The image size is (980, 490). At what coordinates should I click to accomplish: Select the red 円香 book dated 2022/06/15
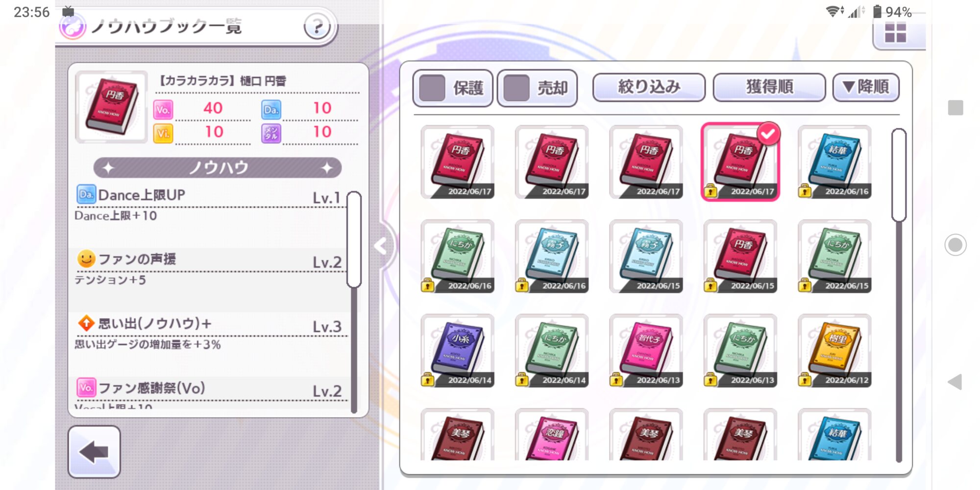pos(740,256)
